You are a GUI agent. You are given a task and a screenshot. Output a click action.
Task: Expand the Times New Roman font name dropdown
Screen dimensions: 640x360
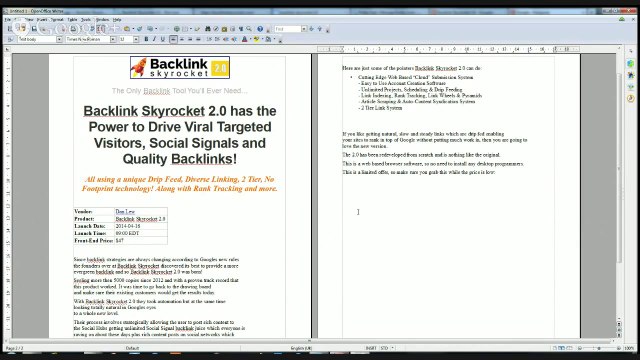point(113,39)
